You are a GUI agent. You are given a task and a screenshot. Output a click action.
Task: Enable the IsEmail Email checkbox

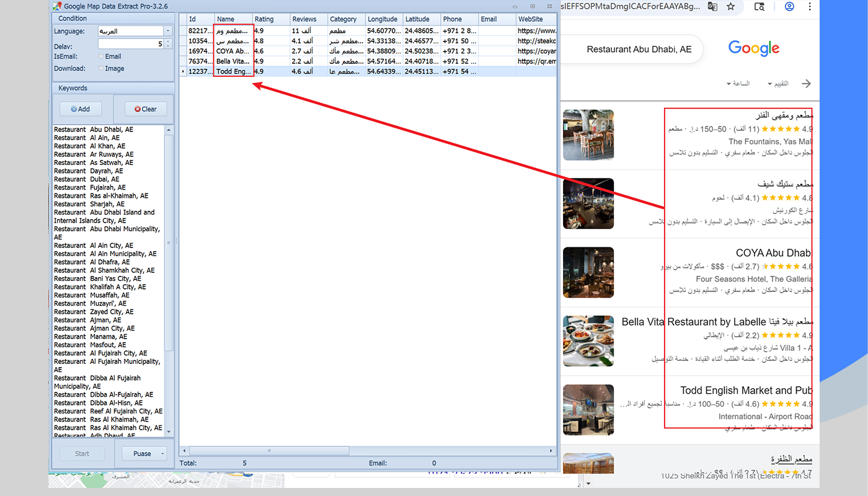pos(101,56)
